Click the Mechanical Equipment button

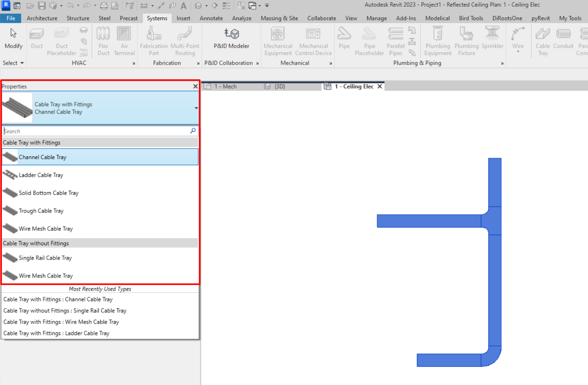pyautogui.click(x=278, y=41)
